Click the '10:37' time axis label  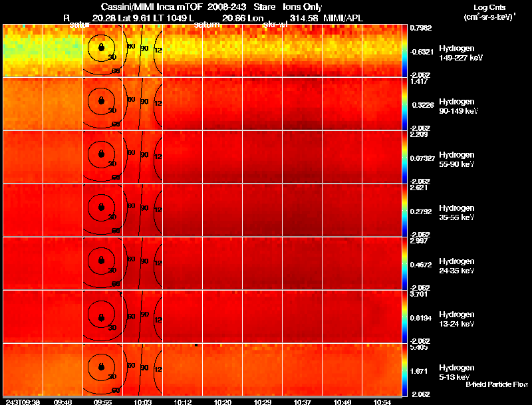pyautogui.click(x=303, y=402)
